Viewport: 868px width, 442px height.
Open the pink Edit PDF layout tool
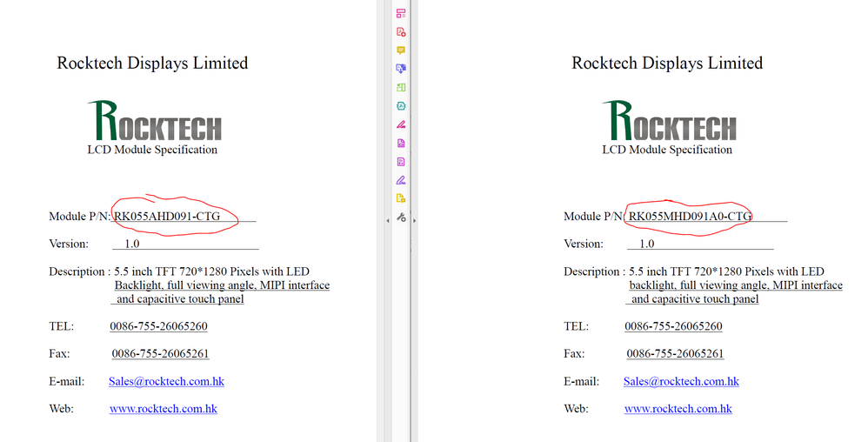coord(401,13)
